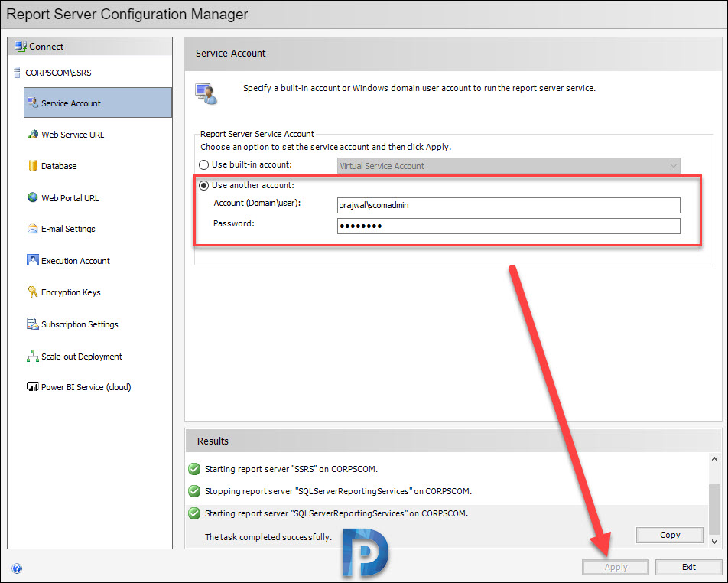728x583 pixels.
Task: Click the Scale-out Deployment icon
Action: (x=32, y=357)
